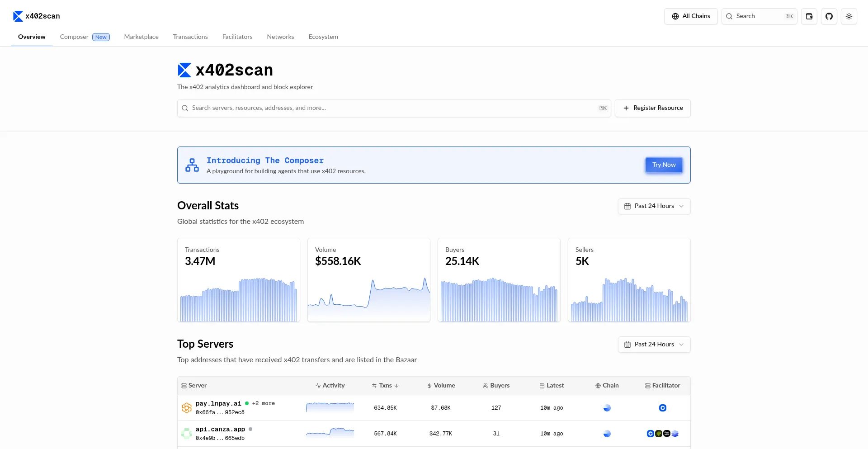Viewport: 868px width, 449px height.
Task: Toggle the light/dark theme button
Action: 849,16
